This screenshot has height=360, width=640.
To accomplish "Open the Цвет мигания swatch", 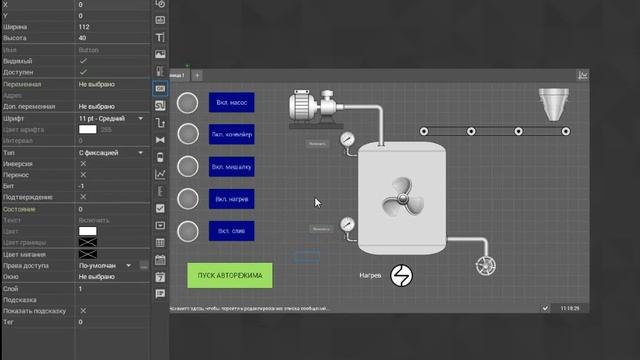I will (x=87, y=254).
